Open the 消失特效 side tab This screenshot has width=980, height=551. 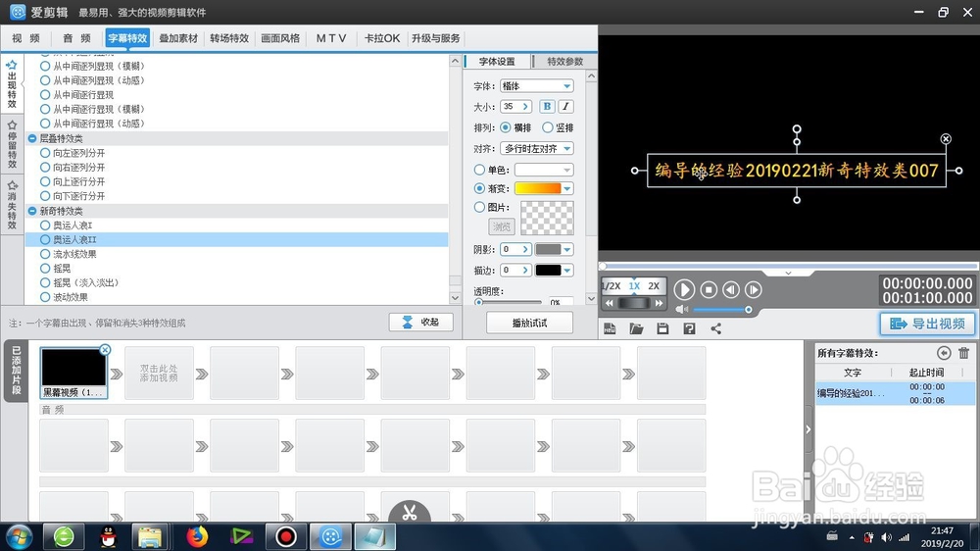pyautogui.click(x=12, y=205)
